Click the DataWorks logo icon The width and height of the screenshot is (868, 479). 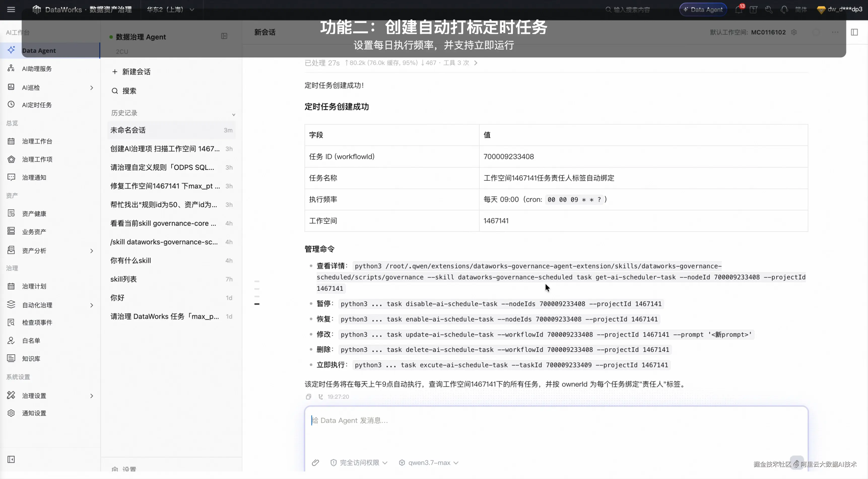36,9
